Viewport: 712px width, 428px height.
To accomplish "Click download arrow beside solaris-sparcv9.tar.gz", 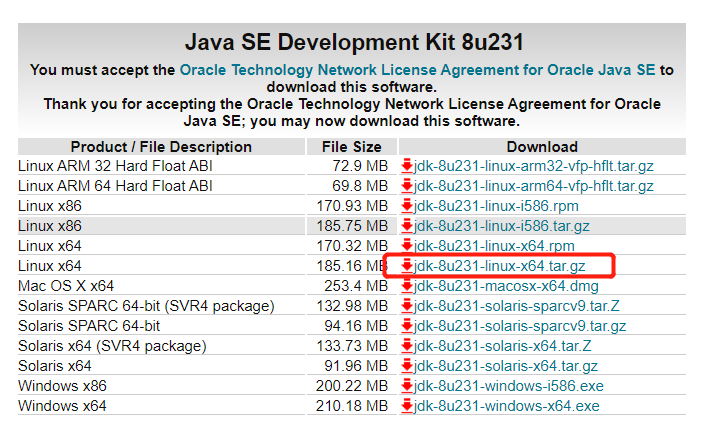I will click(x=407, y=326).
